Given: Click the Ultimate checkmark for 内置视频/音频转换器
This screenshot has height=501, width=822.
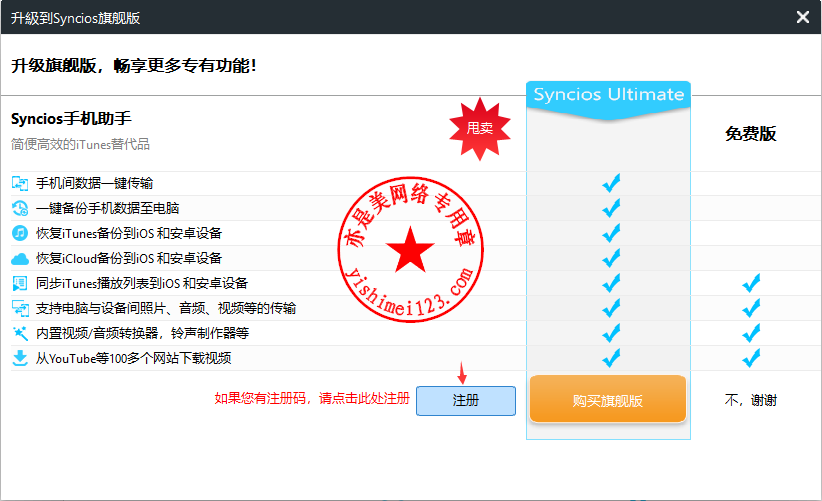Looking at the screenshot, I should click(611, 333).
